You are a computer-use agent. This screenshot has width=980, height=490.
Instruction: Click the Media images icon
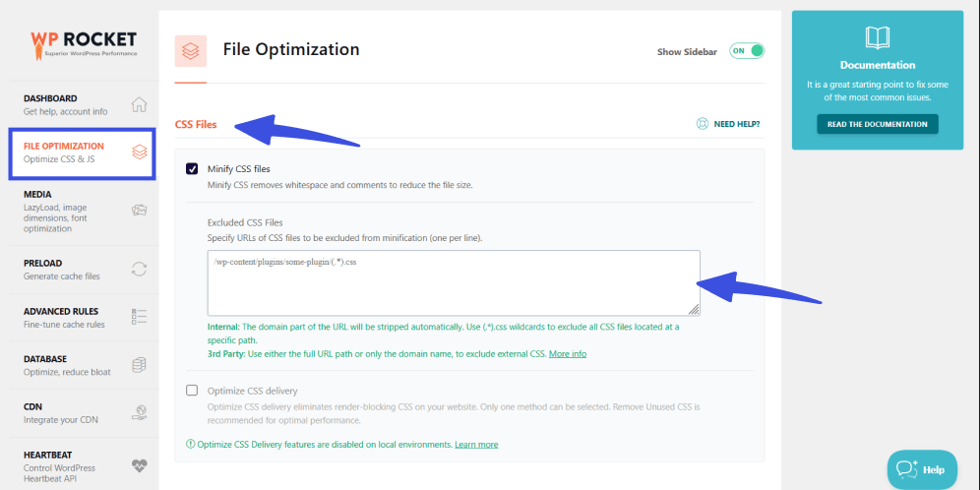tap(139, 211)
